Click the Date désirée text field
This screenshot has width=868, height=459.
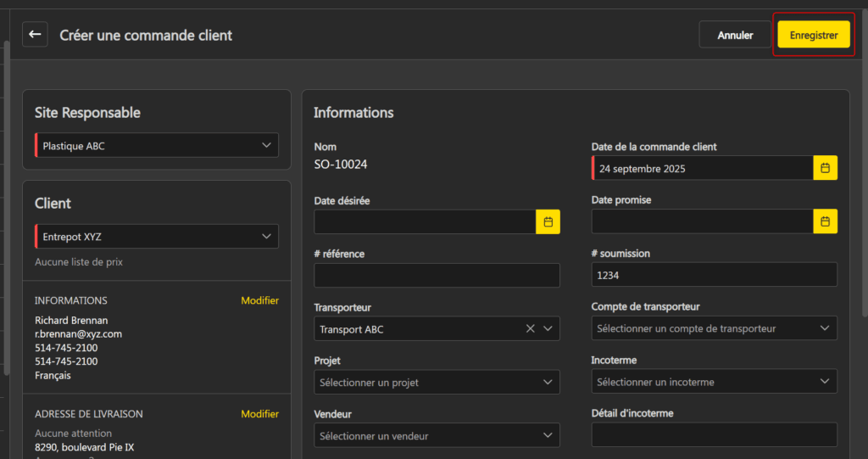pyautogui.click(x=425, y=222)
